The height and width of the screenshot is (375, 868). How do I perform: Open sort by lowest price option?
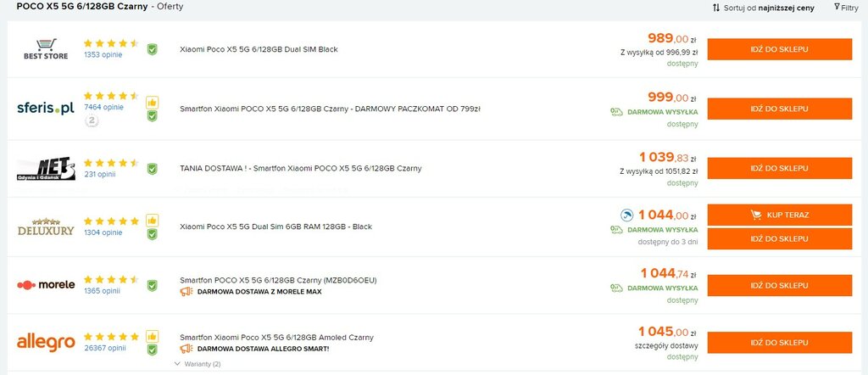(764, 8)
